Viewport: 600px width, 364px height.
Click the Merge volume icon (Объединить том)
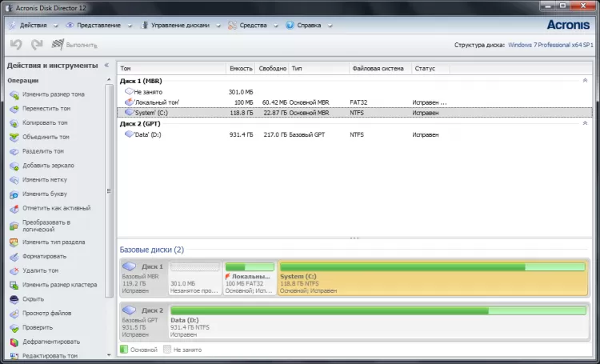14,137
